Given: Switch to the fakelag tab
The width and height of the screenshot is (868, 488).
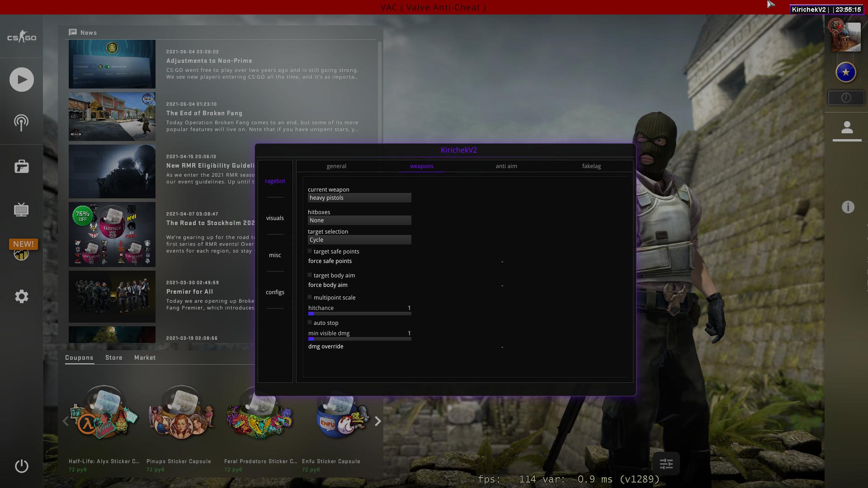Looking at the screenshot, I should 591,166.
